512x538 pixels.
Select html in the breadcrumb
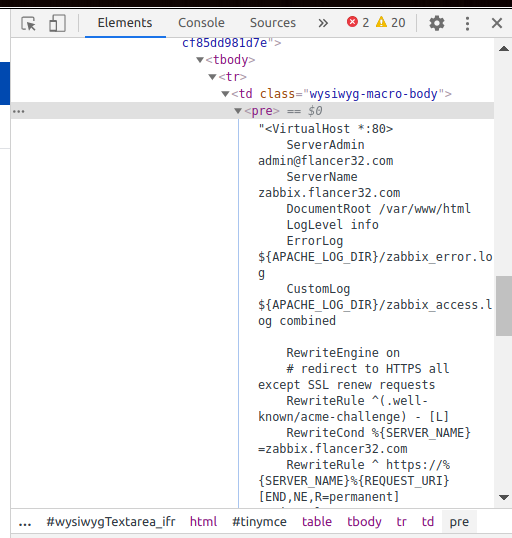click(203, 522)
